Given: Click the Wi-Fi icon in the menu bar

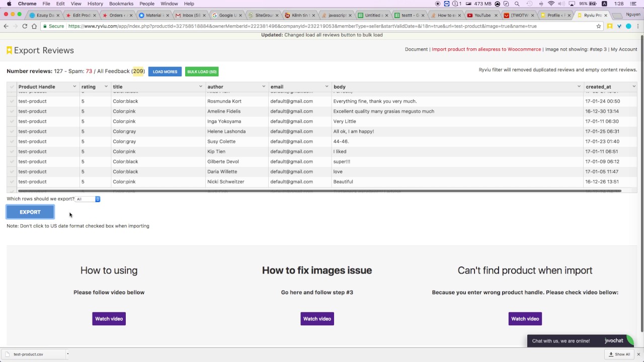Looking at the screenshot, I should click(551, 4).
